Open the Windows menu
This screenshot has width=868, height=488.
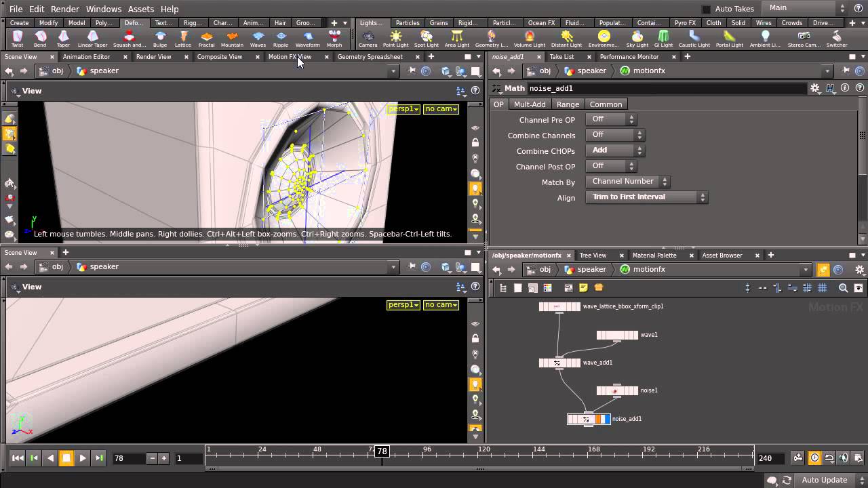[104, 9]
